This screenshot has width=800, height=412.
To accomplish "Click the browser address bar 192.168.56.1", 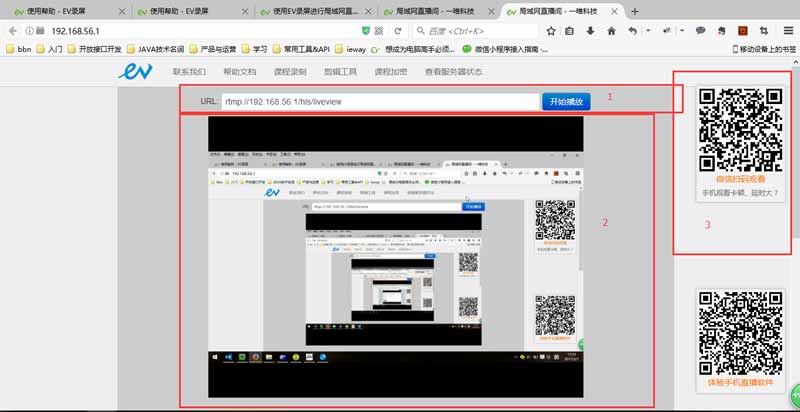I will [x=204, y=31].
